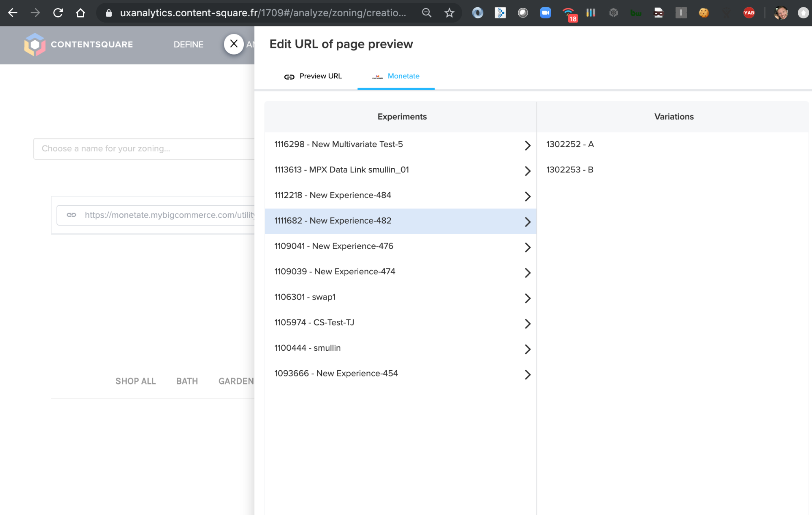Select variation 1302252 - A
Screen dimensions: 812x515
570,144
